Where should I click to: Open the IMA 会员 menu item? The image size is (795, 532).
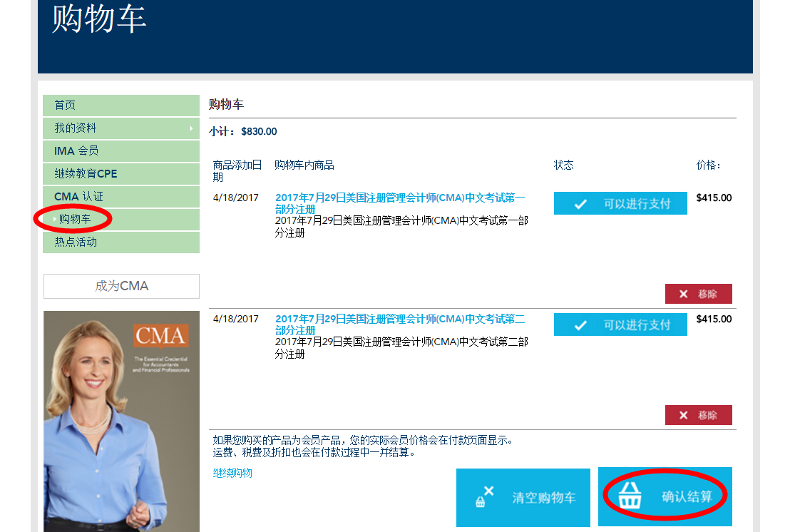121,150
